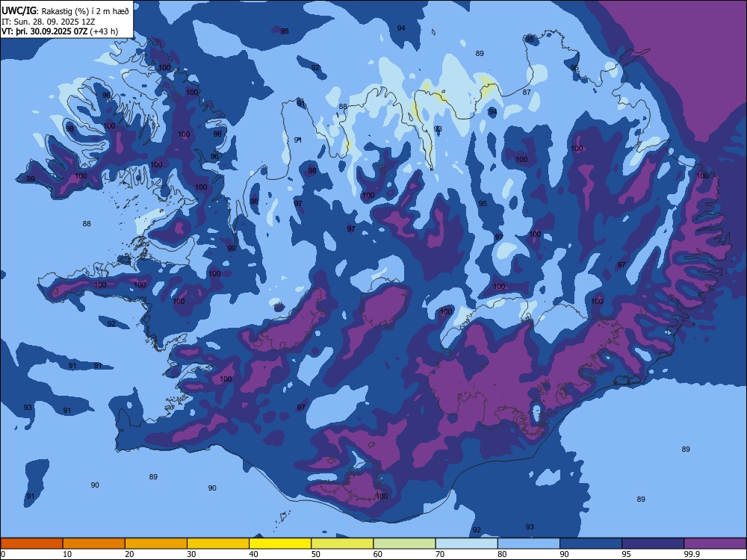The width and height of the screenshot is (747, 560).
Task: Click the title text 'UWC/IG: Rakastig (%) í 2 m hæð'
Action: 65,11
